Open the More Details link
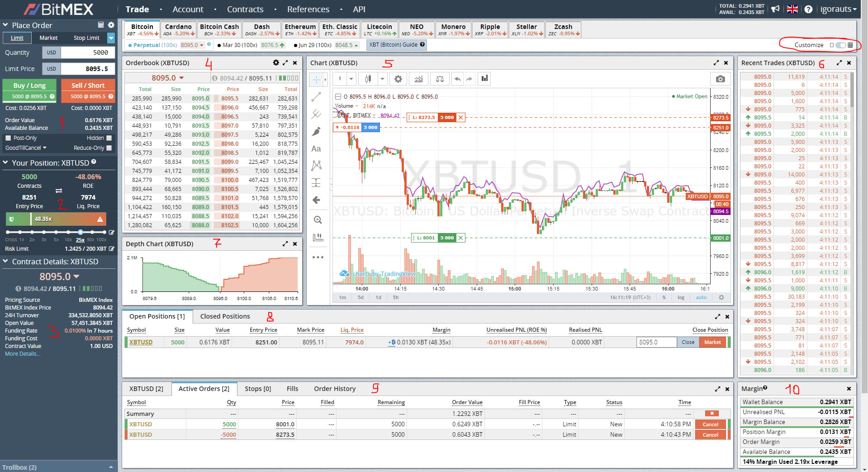Viewport: 868px width, 472px height. click(x=23, y=354)
